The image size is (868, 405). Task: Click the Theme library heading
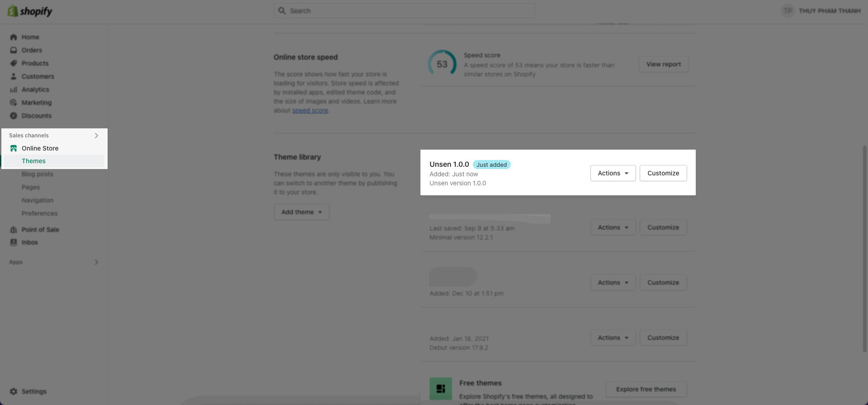tap(297, 157)
